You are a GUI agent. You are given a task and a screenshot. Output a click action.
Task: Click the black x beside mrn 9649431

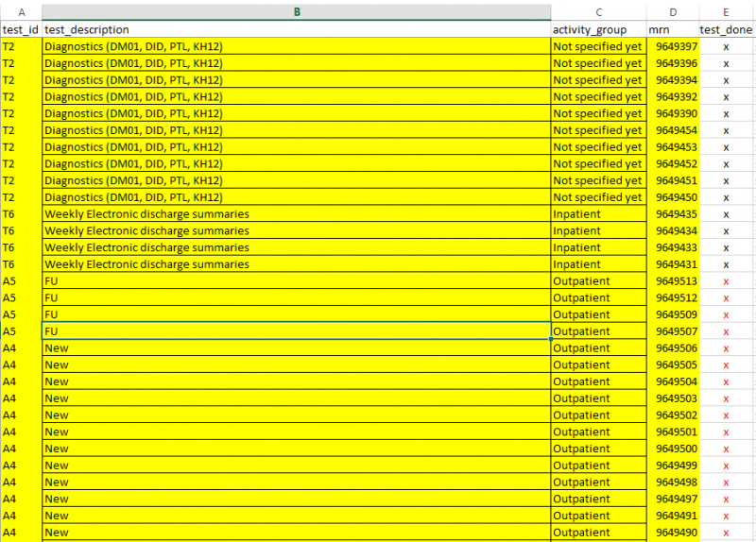(726, 264)
